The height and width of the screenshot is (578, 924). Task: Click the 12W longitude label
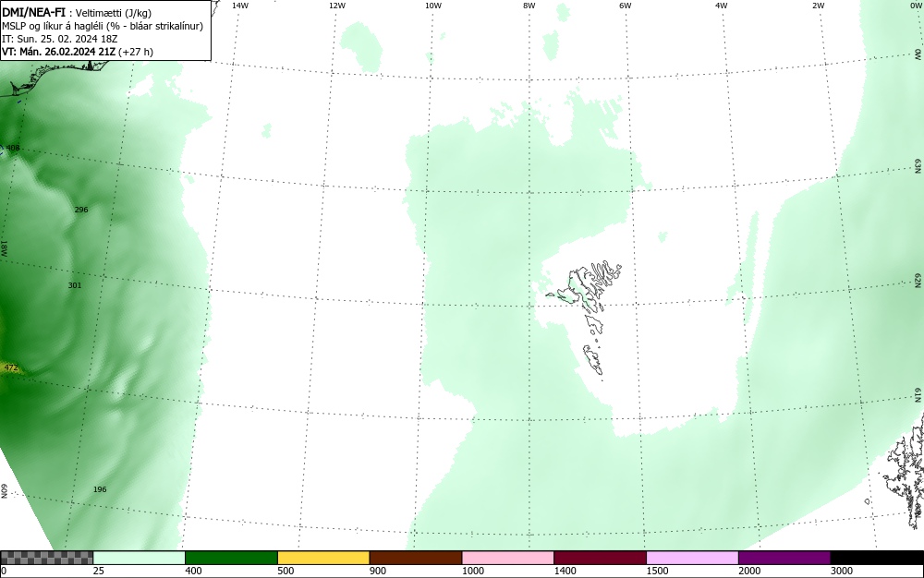tap(336, 6)
